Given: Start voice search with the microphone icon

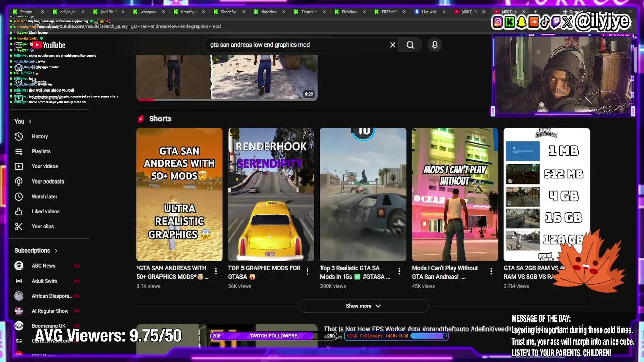Looking at the screenshot, I should coord(435,45).
